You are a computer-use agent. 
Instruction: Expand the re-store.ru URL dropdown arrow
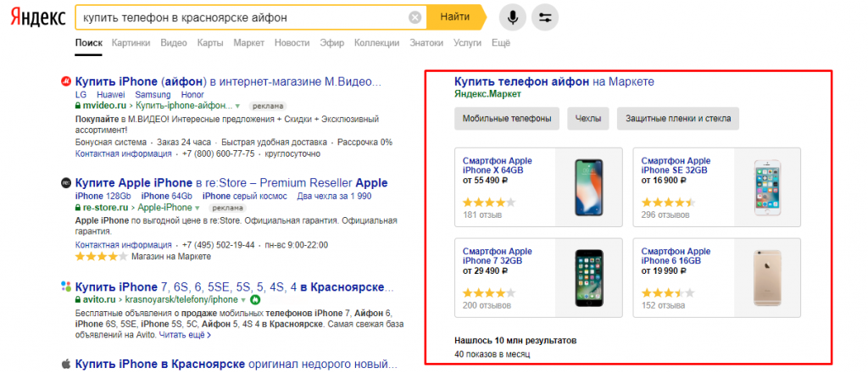pyautogui.click(x=198, y=207)
